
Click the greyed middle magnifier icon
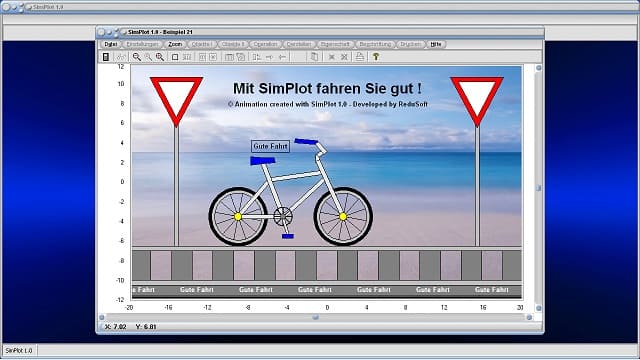(148, 57)
